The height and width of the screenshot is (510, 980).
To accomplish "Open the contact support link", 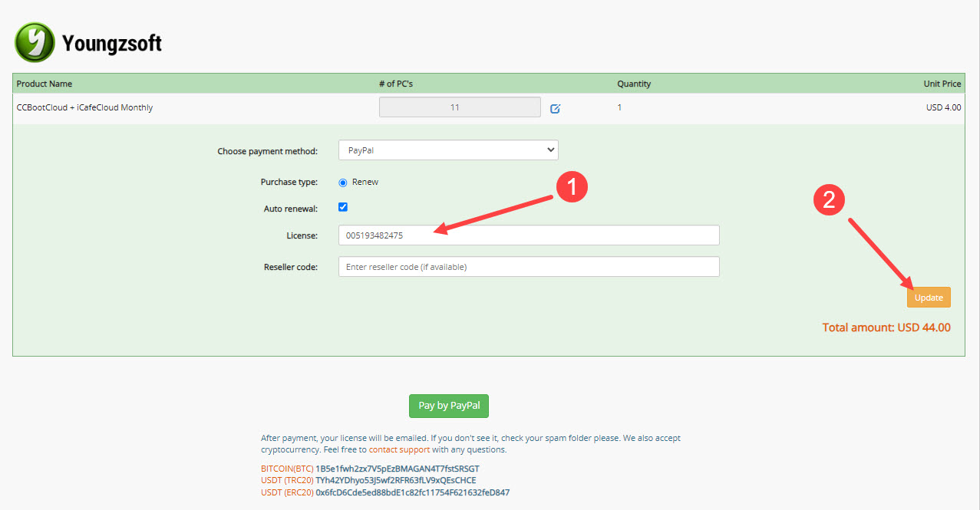I will [399, 449].
